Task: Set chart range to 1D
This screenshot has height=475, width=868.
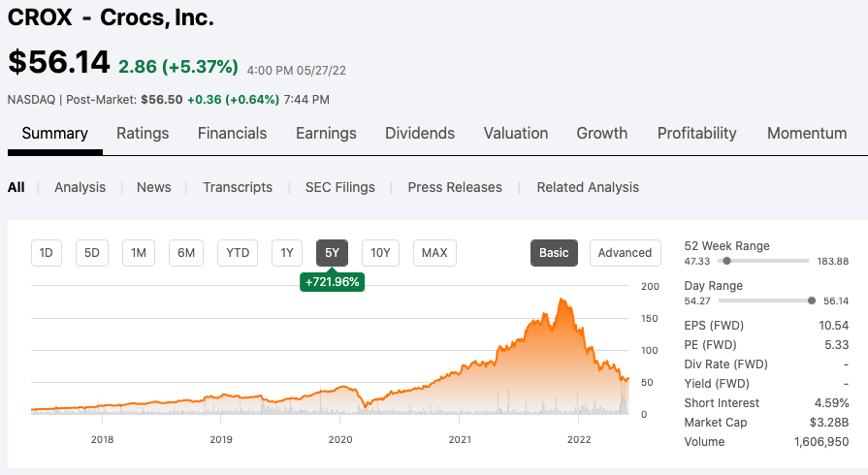Action: [x=46, y=253]
